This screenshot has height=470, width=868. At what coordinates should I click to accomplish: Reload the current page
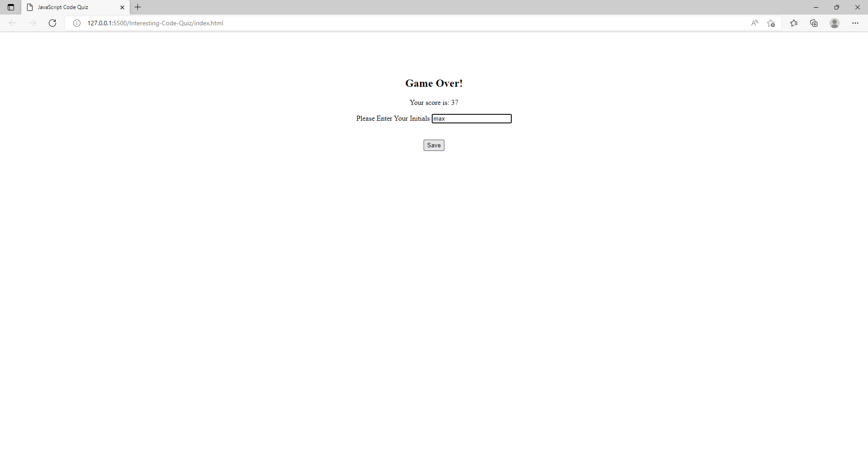52,23
